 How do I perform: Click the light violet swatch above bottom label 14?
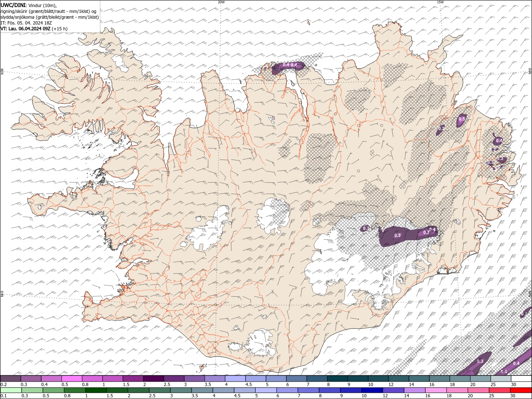(415, 390)
